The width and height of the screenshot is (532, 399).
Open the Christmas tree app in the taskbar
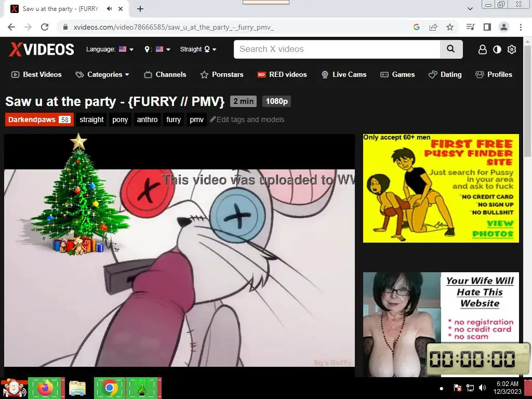click(x=142, y=388)
